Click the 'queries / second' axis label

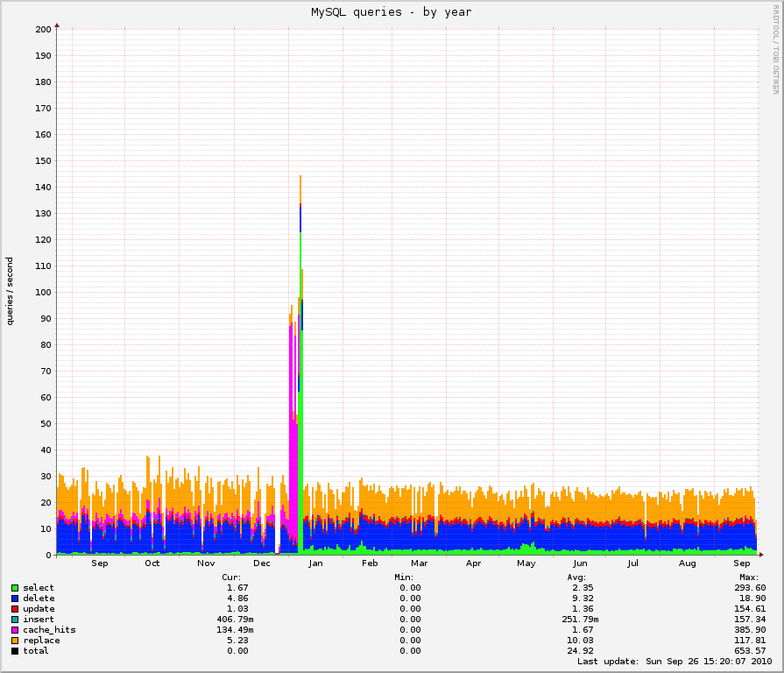10,292
